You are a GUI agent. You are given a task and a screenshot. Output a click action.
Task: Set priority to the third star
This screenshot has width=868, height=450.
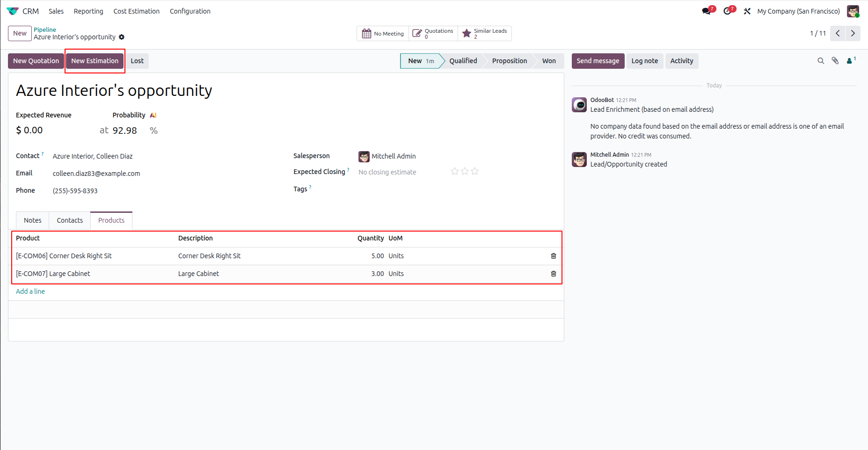[x=475, y=171]
